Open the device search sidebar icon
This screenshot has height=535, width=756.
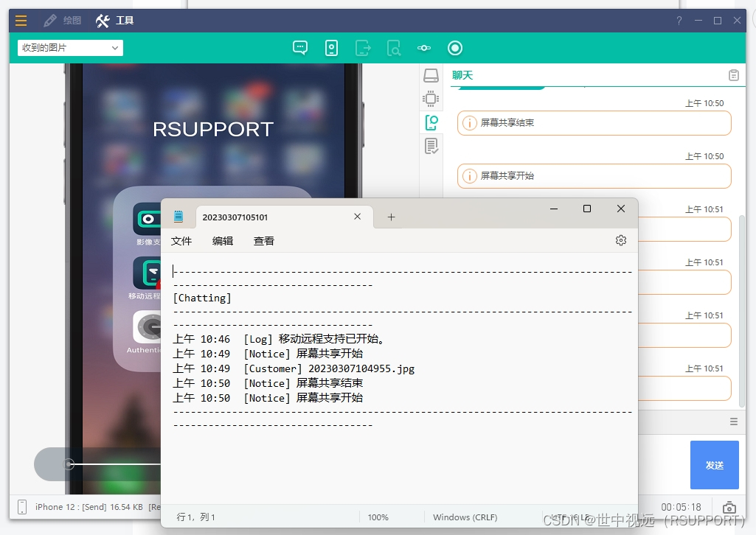point(431,122)
